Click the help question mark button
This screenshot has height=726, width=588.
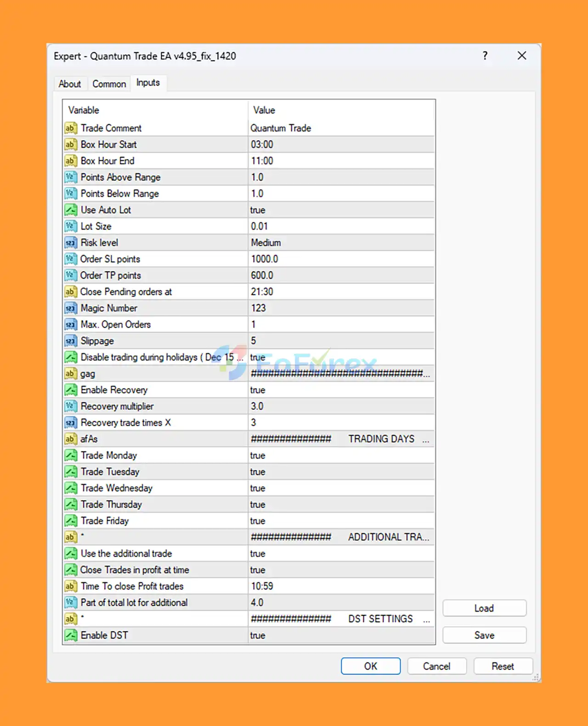[x=485, y=56]
